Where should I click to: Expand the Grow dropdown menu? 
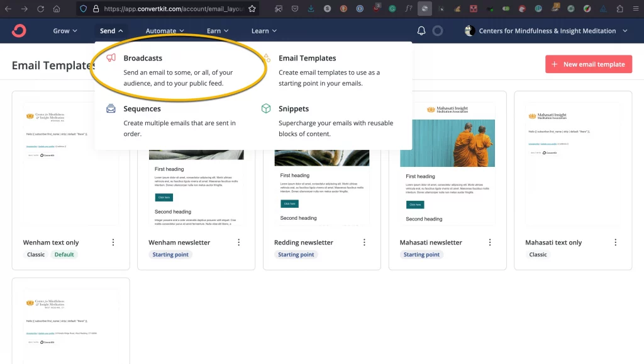pos(65,31)
